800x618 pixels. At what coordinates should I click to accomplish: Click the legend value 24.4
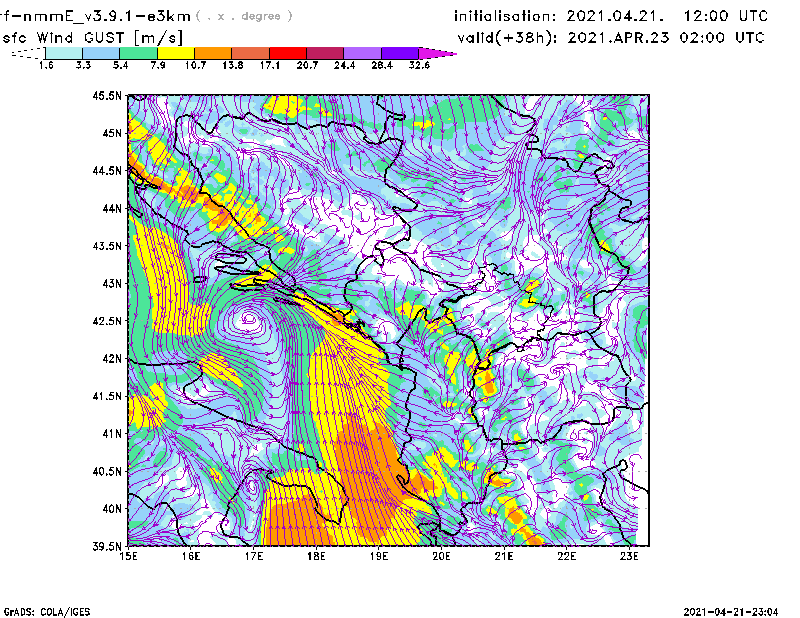pos(344,65)
